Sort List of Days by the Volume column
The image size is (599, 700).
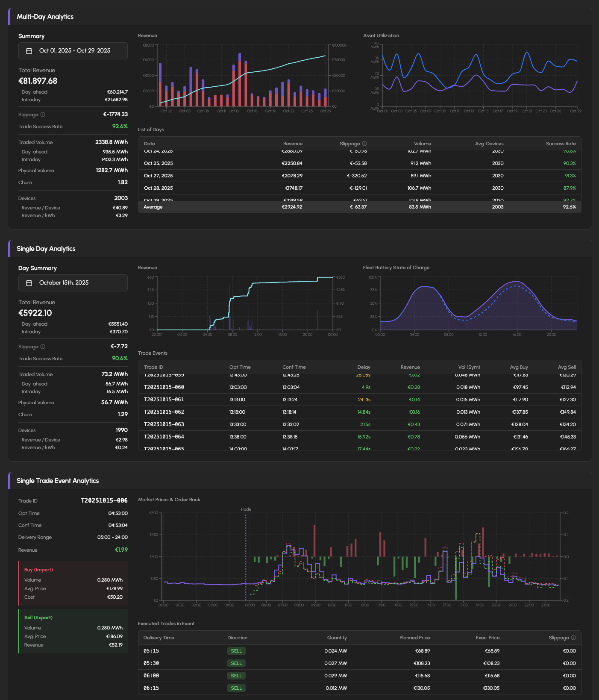click(422, 144)
